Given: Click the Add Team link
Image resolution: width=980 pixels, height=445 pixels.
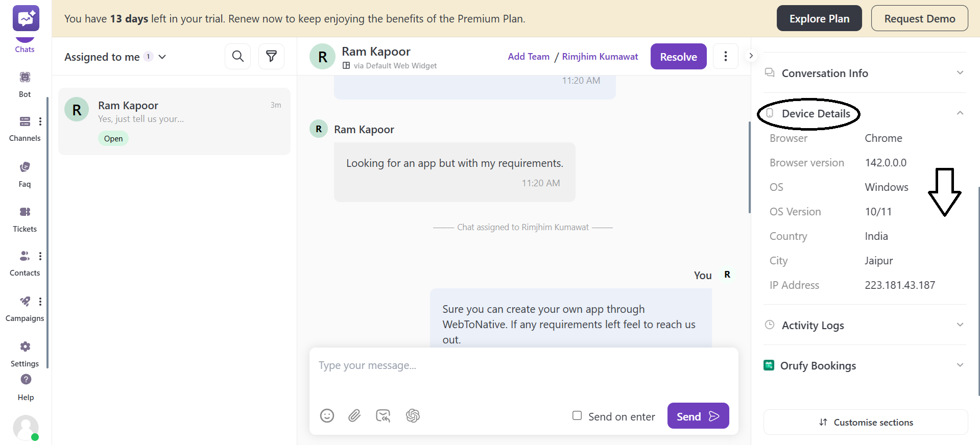Looking at the screenshot, I should coord(529,57).
